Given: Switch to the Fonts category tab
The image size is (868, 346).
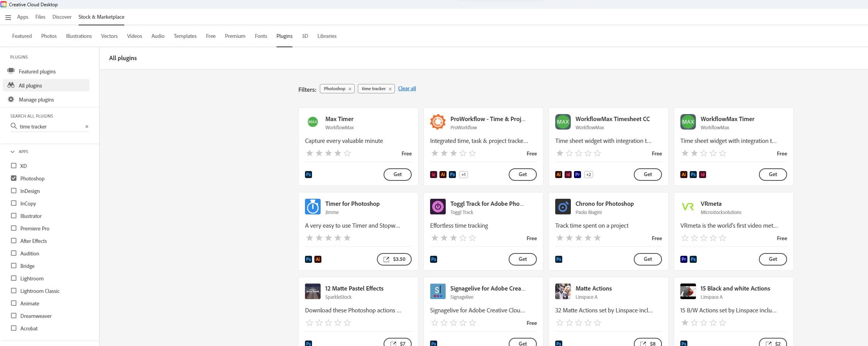Looking at the screenshot, I should pyautogui.click(x=261, y=36).
